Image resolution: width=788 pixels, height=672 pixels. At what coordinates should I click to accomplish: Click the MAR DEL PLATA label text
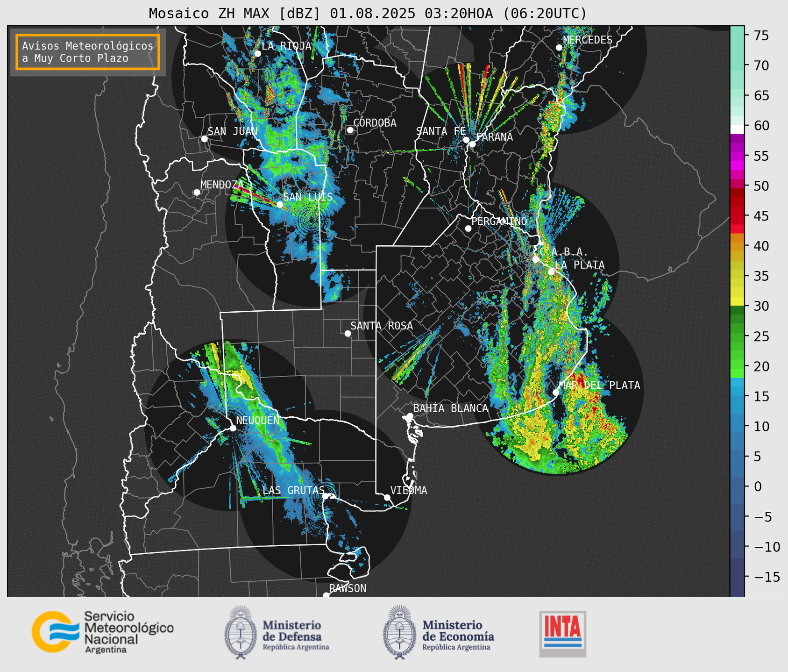(599, 385)
